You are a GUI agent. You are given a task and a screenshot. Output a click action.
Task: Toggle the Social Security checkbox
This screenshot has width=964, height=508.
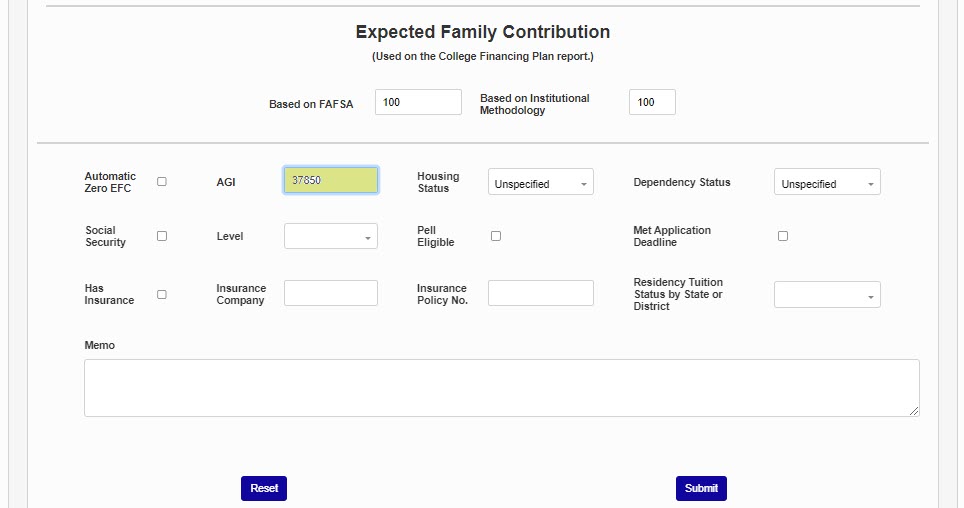coord(162,236)
